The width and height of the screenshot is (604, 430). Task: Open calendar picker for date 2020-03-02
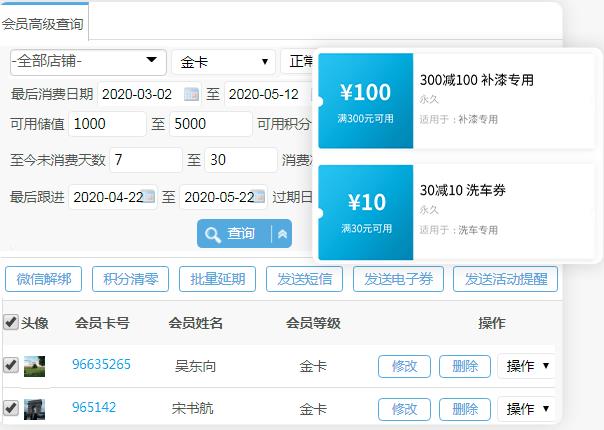click(x=193, y=95)
